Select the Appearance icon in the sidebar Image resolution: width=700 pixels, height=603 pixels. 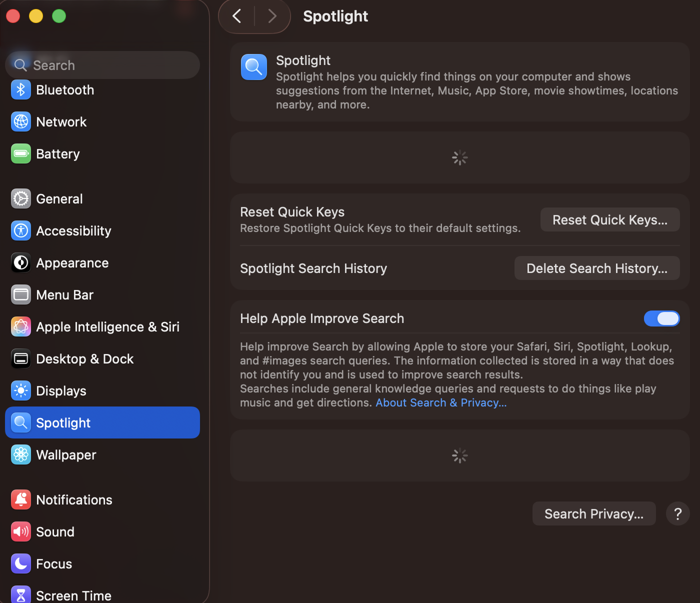tap(21, 263)
